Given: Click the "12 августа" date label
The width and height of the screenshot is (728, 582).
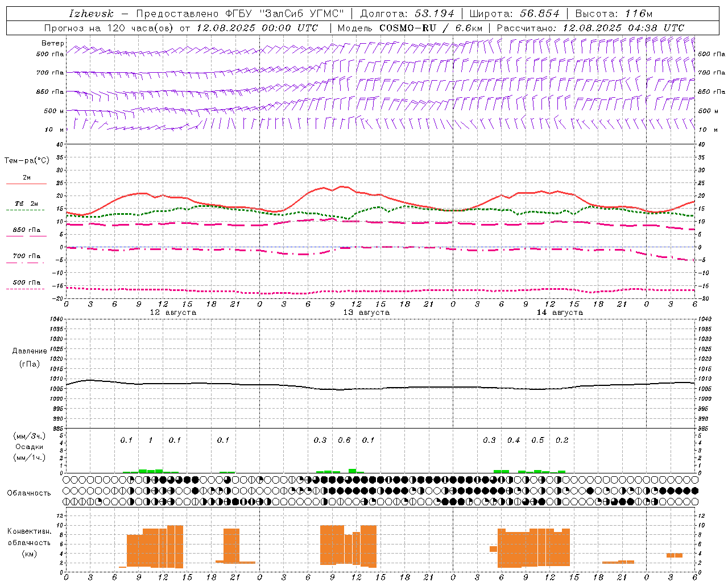Looking at the screenshot, I should (173, 313).
